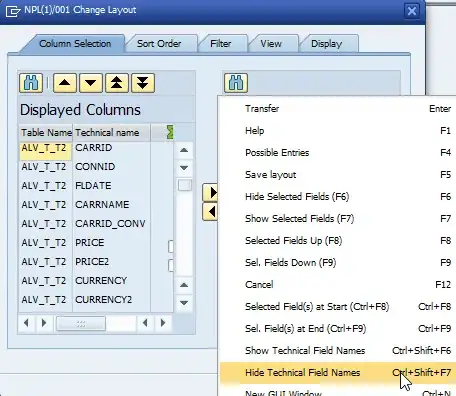Click the left arrow to show selected fields
Viewport: 456px width, 396px height.
tap(210, 212)
